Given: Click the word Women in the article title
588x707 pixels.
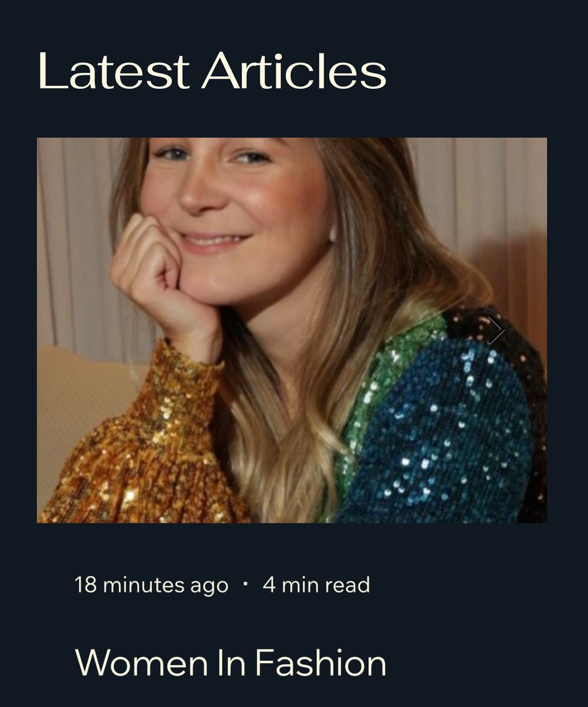Looking at the screenshot, I should coord(142,663).
